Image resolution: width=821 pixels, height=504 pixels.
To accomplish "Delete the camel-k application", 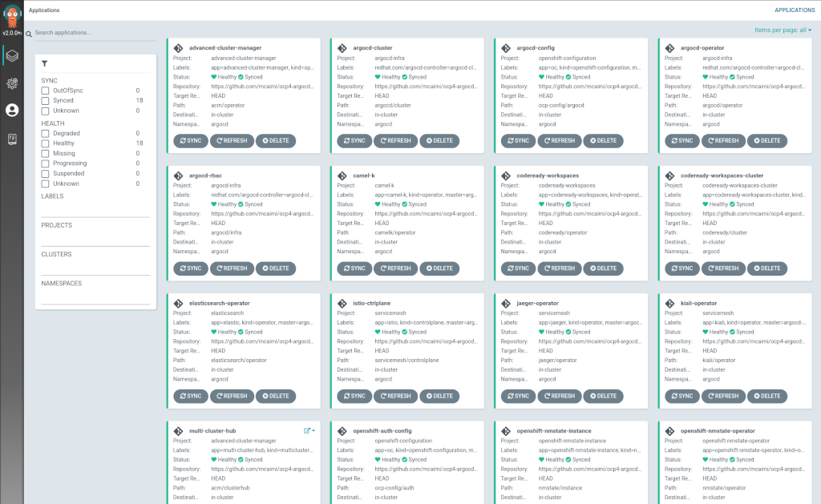I will pos(439,268).
